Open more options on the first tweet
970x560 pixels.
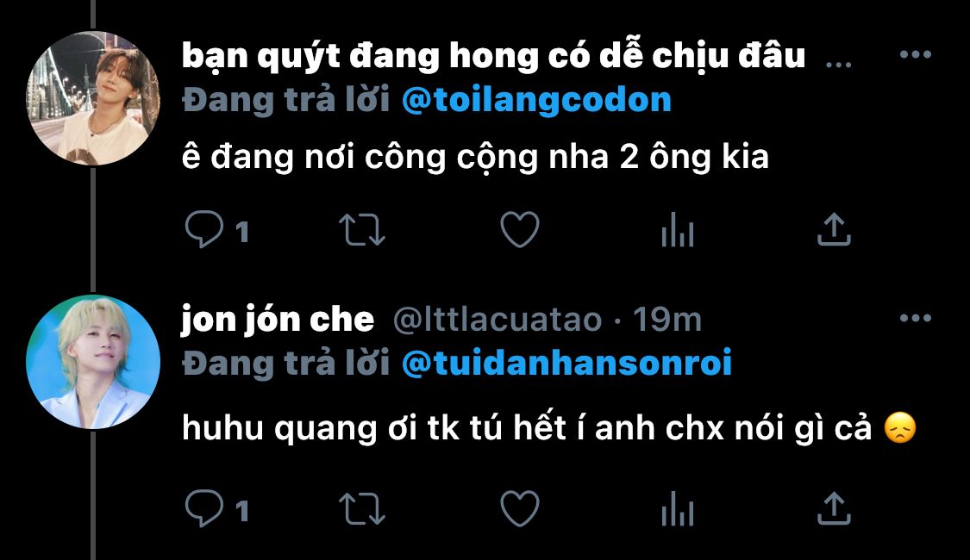click(916, 54)
